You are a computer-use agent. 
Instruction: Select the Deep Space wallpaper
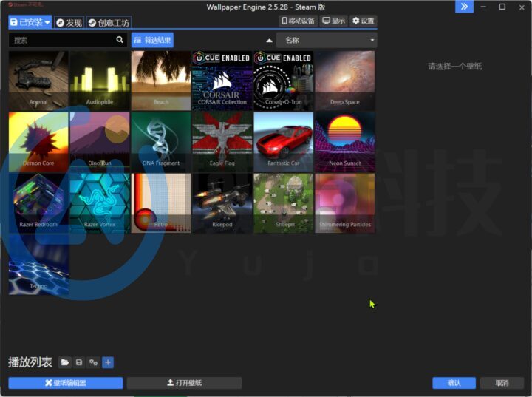point(345,81)
